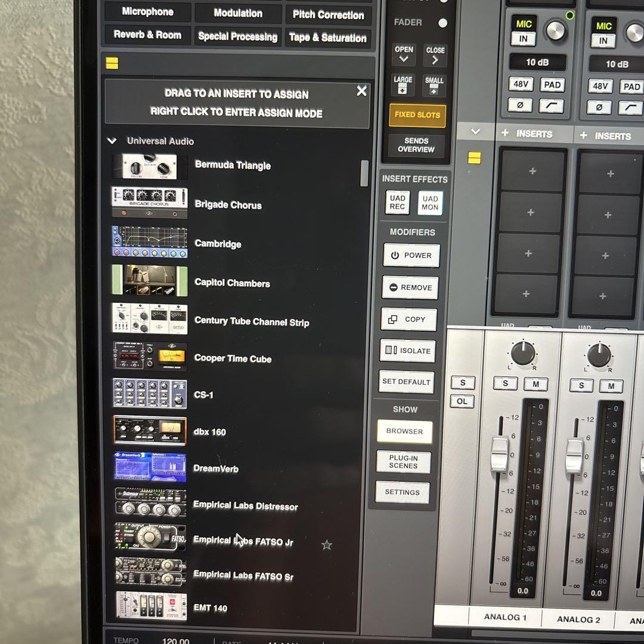The image size is (644, 644).
Task: Click the POWER modifier button
Action: coord(411,255)
